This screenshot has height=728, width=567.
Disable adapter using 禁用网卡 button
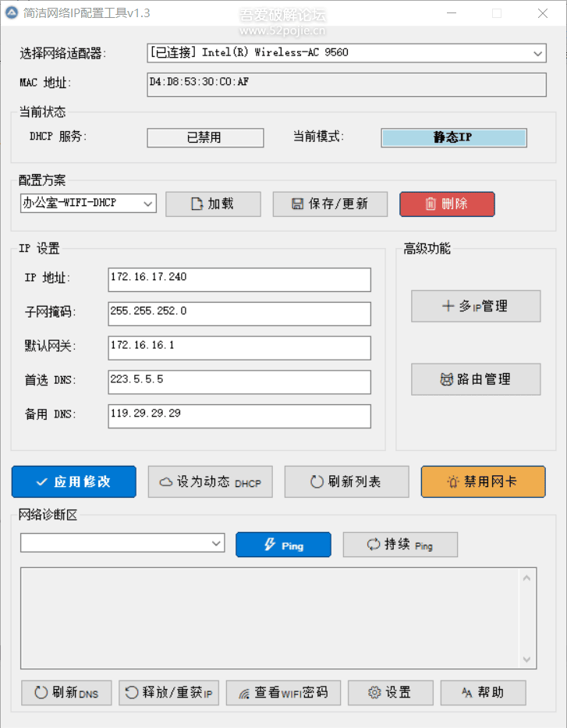point(483,481)
